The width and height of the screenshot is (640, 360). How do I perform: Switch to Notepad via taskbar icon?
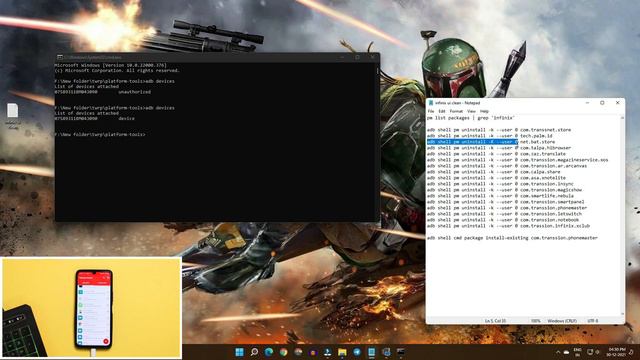pos(371,352)
